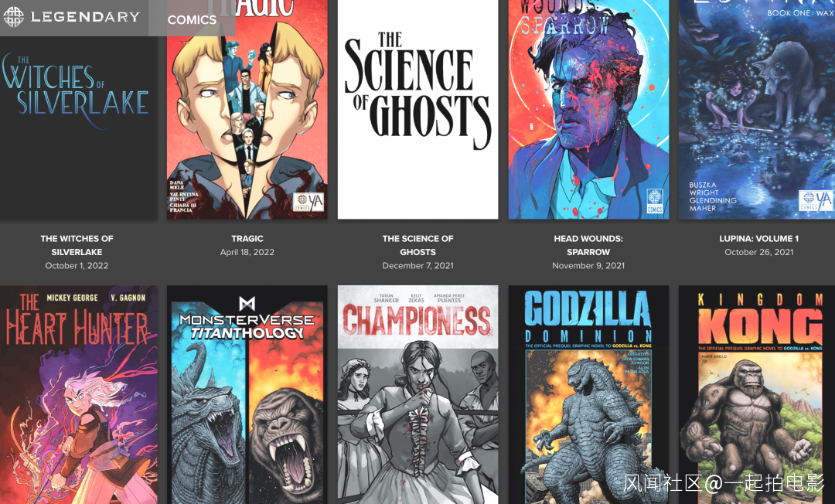Click the Kingdom Kong cover
This screenshot has width=835, height=504.
click(x=757, y=395)
